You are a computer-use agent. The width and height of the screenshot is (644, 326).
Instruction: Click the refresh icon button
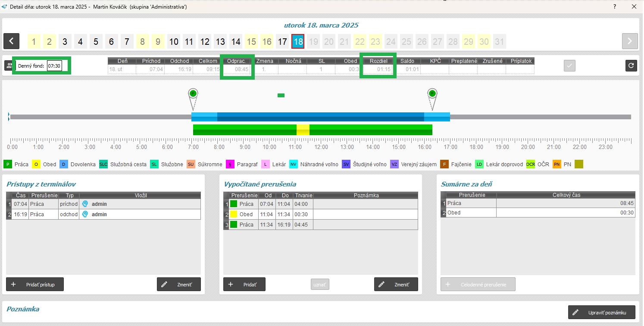click(x=631, y=65)
